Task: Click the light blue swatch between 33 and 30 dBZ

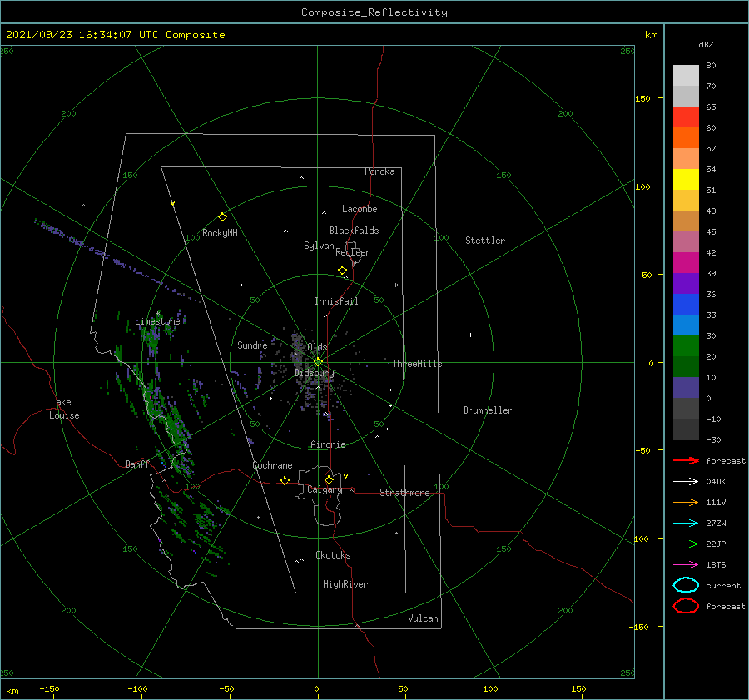Action: 686,325
